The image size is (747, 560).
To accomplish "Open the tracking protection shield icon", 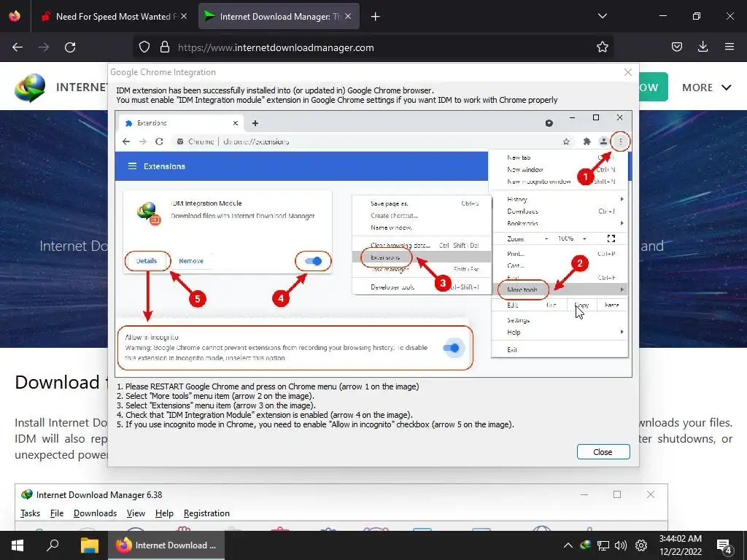I will click(144, 47).
